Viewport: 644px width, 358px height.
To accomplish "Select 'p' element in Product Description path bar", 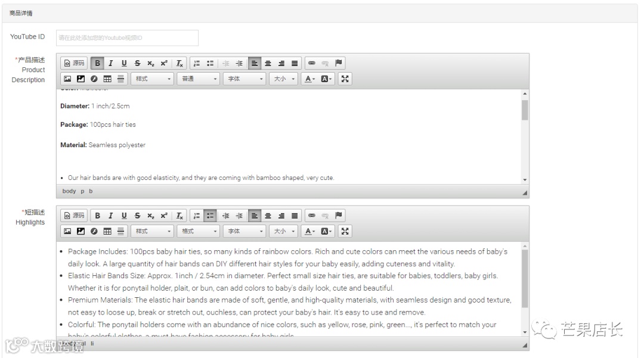I will point(82,191).
